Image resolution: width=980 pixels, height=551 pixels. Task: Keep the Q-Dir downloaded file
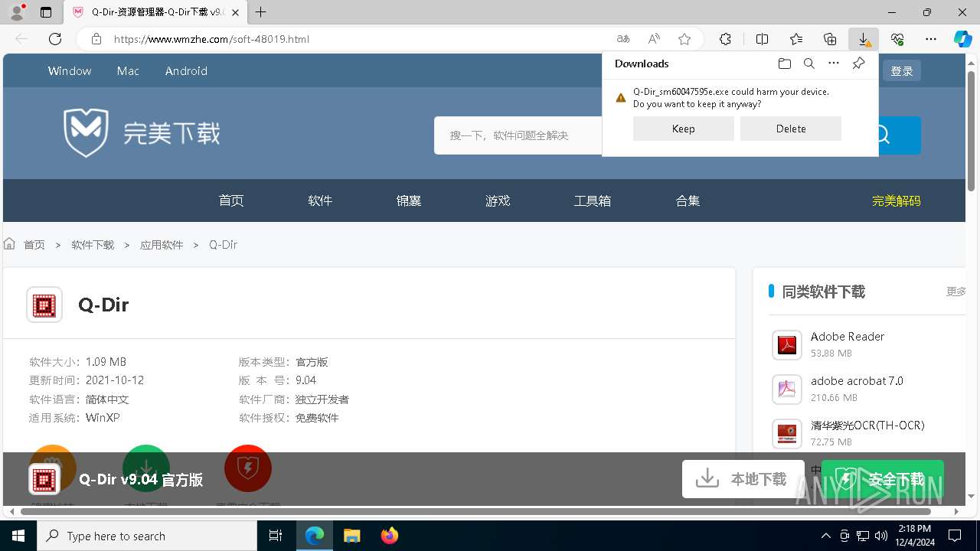(x=684, y=129)
